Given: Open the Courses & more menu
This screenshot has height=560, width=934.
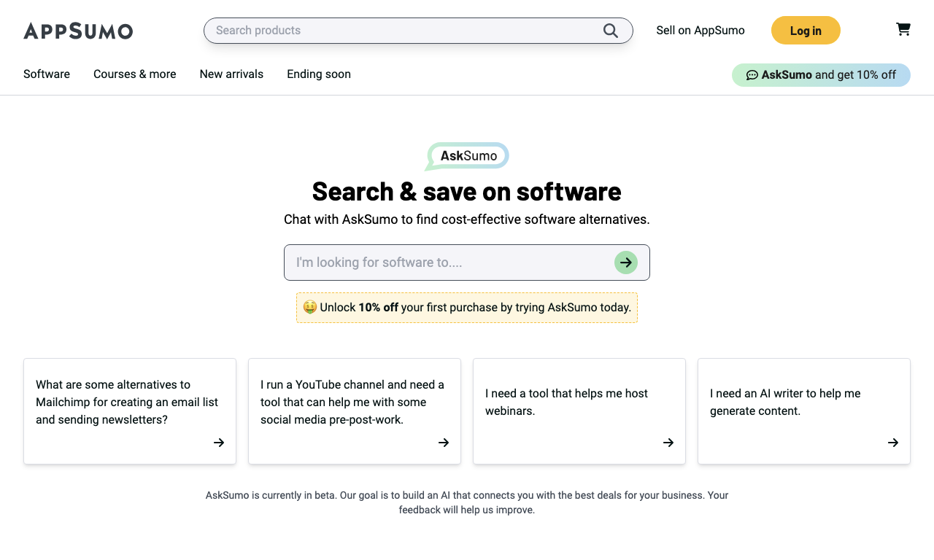Looking at the screenshot, I should coord(135,74).
